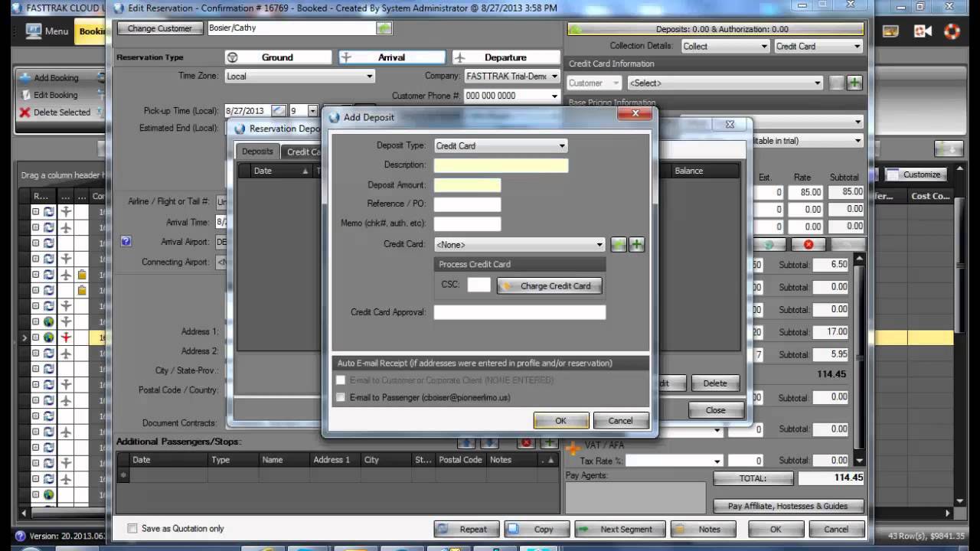Click Pay Affiliate, Hostesses & Guides button
The height and width of the screenshot is (551, 980).
(x=789, y=506)
